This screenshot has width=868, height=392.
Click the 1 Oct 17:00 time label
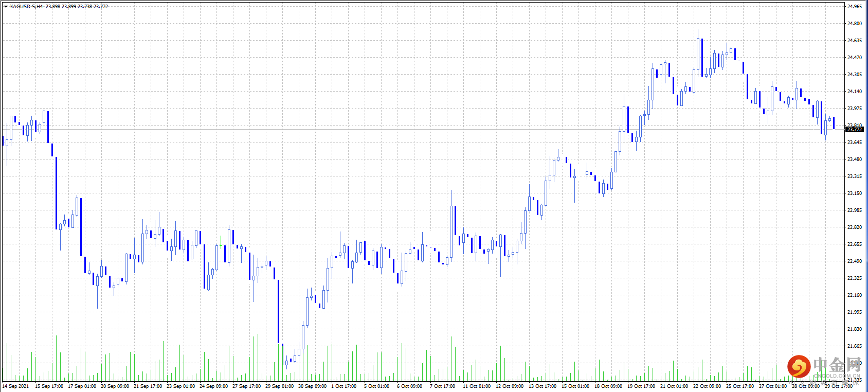click(344, 386)
